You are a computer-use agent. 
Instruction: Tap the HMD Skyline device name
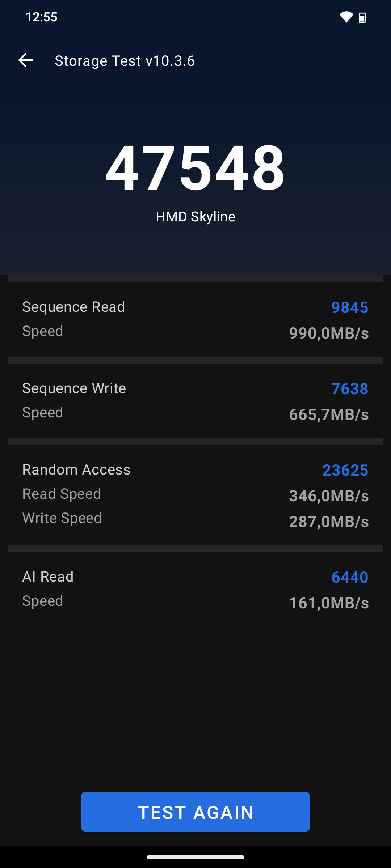click(195, 217)
